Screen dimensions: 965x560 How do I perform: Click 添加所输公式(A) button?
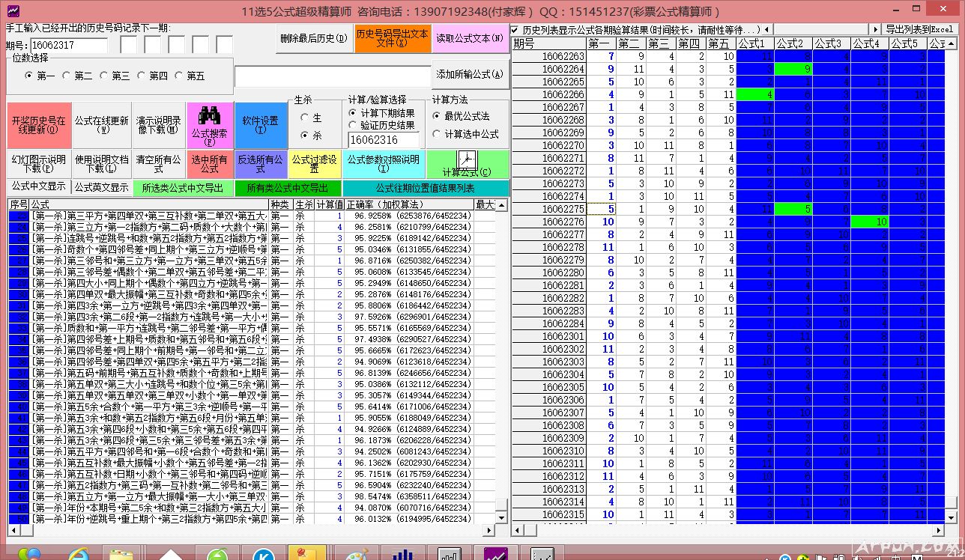coord(470,74)
